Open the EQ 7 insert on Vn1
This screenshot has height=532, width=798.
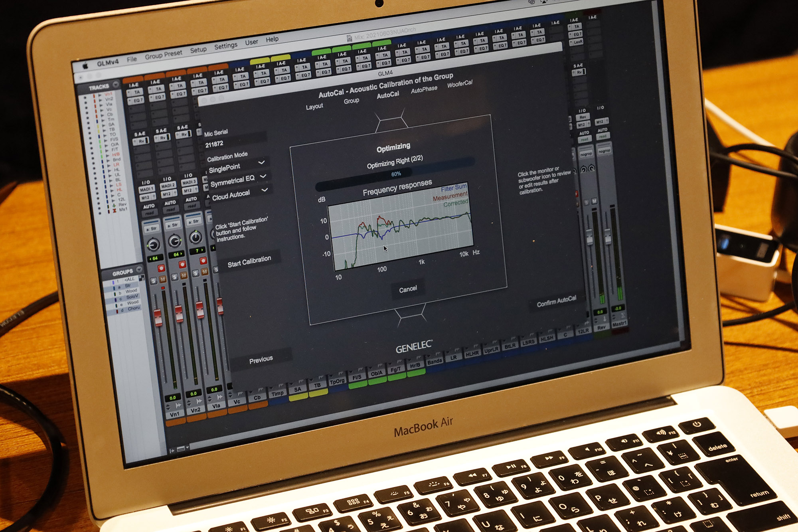pyautogui.click(x=136, y=100)
